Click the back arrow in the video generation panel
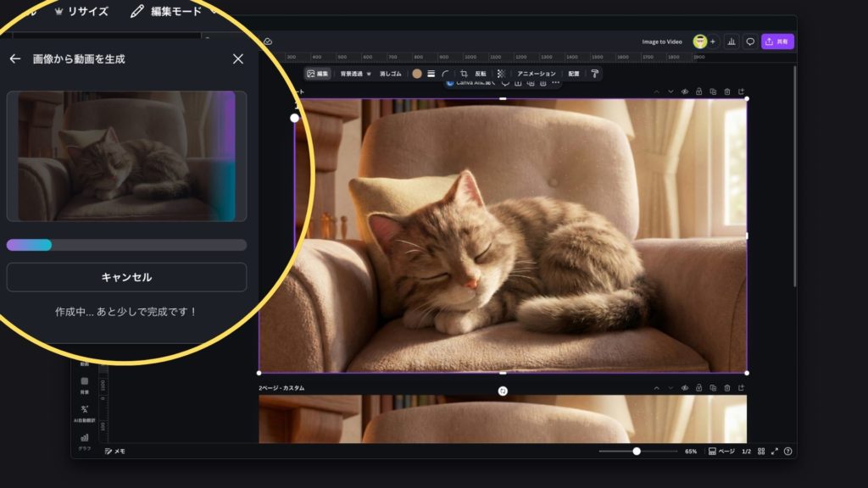868x488 pixels. pyautogui.click(x=14, y=59)
